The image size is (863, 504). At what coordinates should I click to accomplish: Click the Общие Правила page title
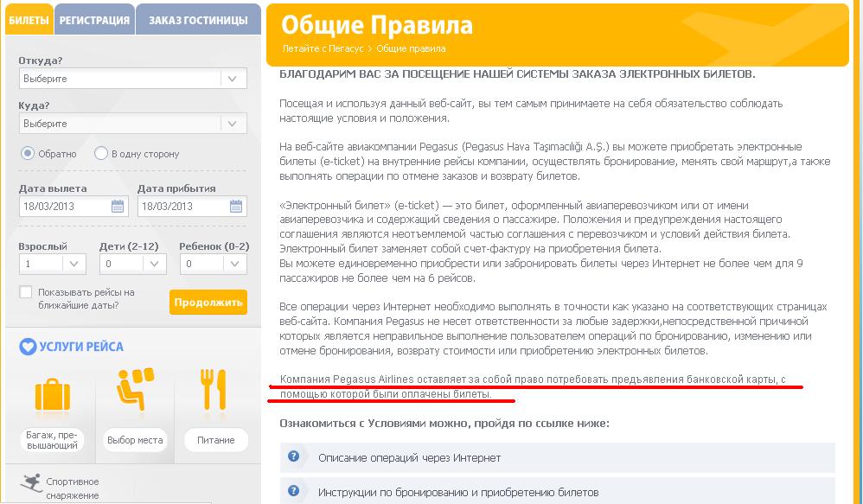coord(377,25)
